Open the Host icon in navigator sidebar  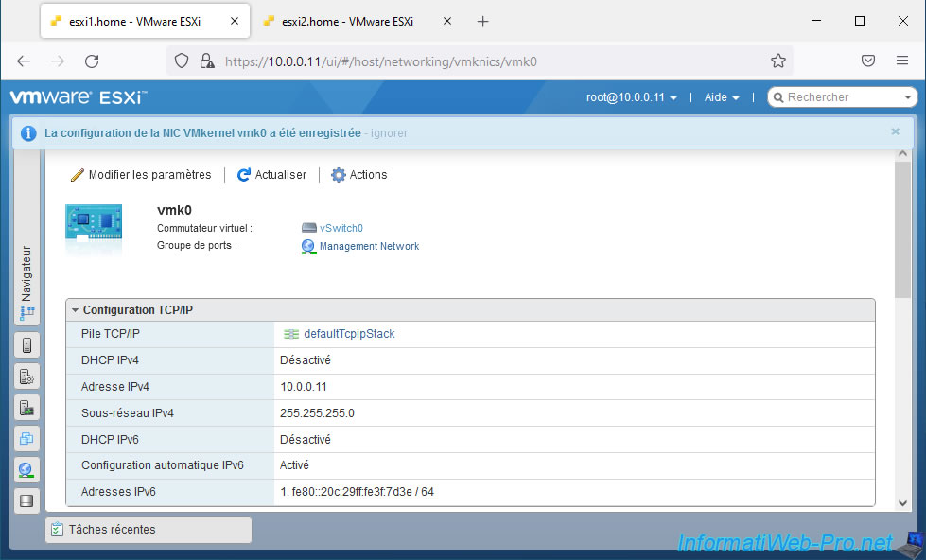[x=26, y=345]
